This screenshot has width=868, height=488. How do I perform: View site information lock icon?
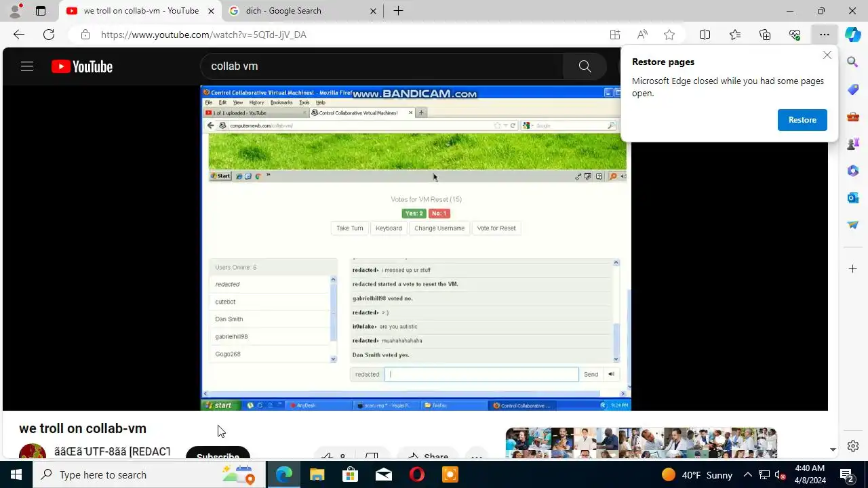[85, 35]
